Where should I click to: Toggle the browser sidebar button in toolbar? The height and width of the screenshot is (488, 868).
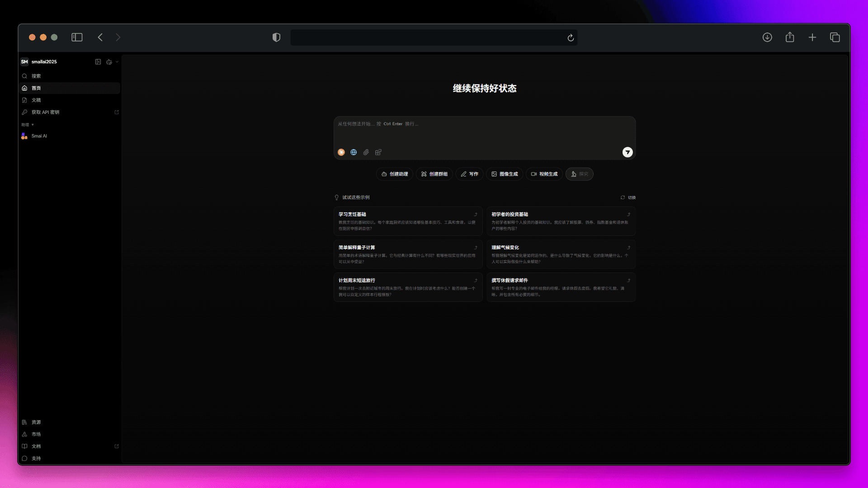pos(77,38)
